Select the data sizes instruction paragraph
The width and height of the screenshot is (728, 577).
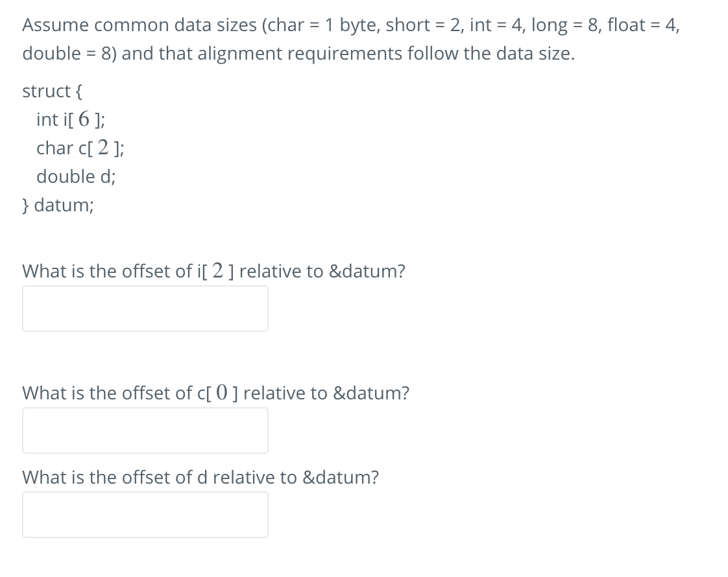[x=350, y=39]
